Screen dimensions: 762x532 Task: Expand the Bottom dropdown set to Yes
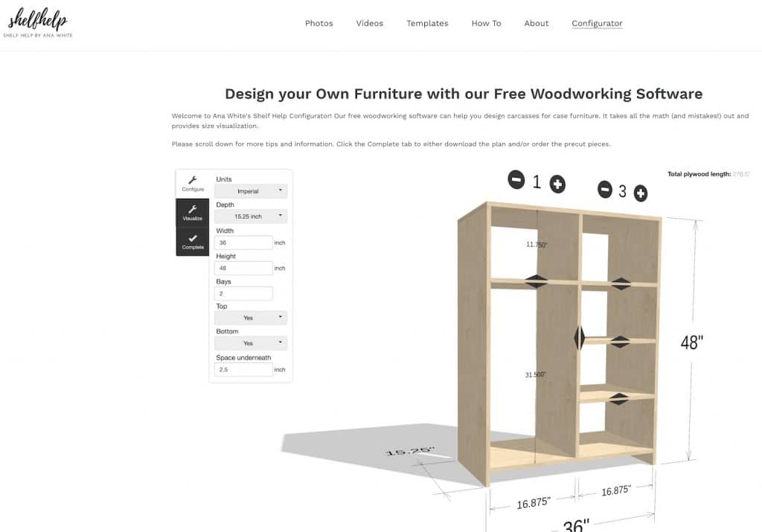(x=251, y=343)
